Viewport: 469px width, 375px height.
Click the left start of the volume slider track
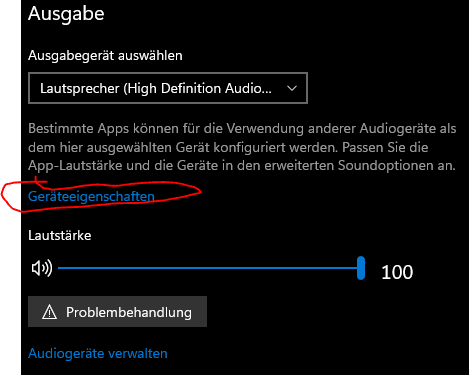click(x=59, y=268)
